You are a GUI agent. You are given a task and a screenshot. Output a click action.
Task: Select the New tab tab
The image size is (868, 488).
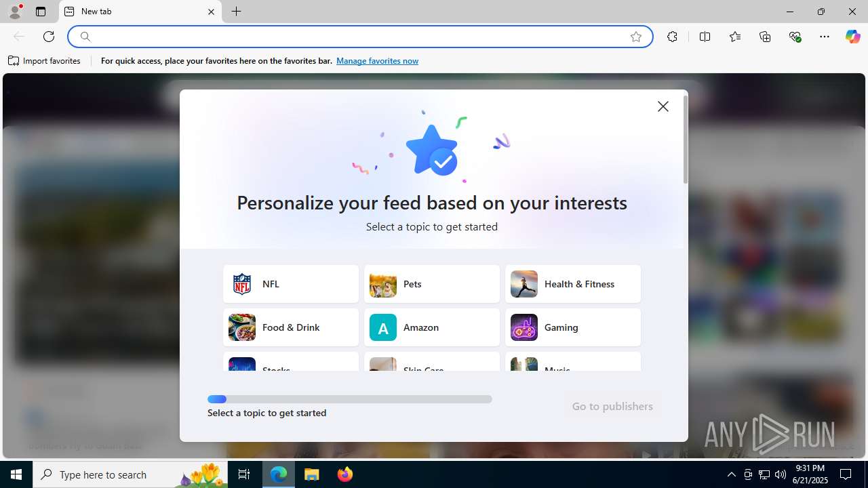[x=140, y=12]
